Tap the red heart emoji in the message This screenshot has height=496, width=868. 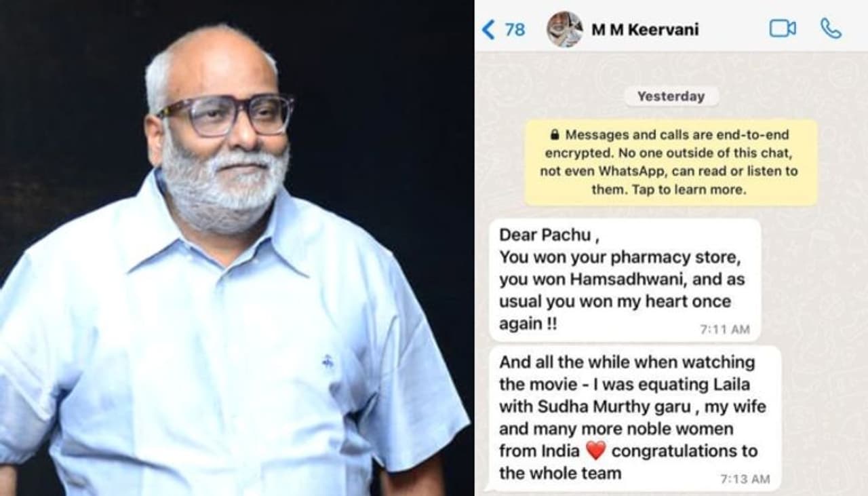(595, 450)
